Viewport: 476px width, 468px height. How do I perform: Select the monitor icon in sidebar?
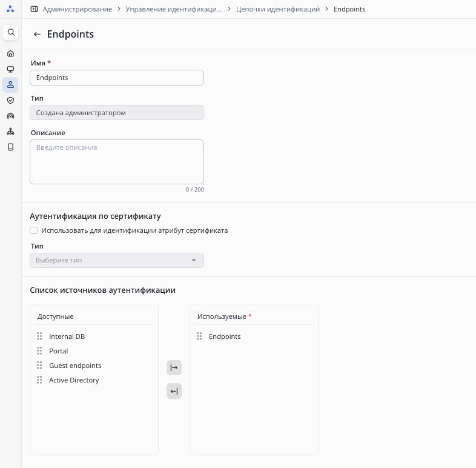tap(10, 69)
